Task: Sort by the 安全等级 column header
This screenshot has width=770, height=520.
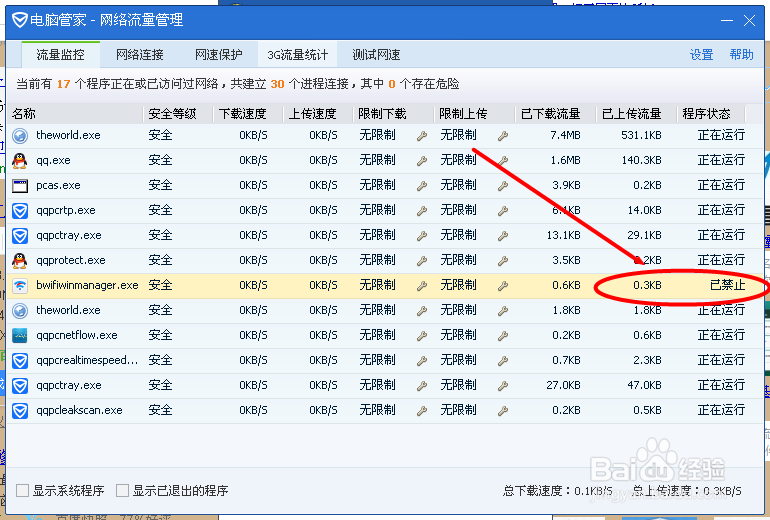Action: click(x=178, y=114)
